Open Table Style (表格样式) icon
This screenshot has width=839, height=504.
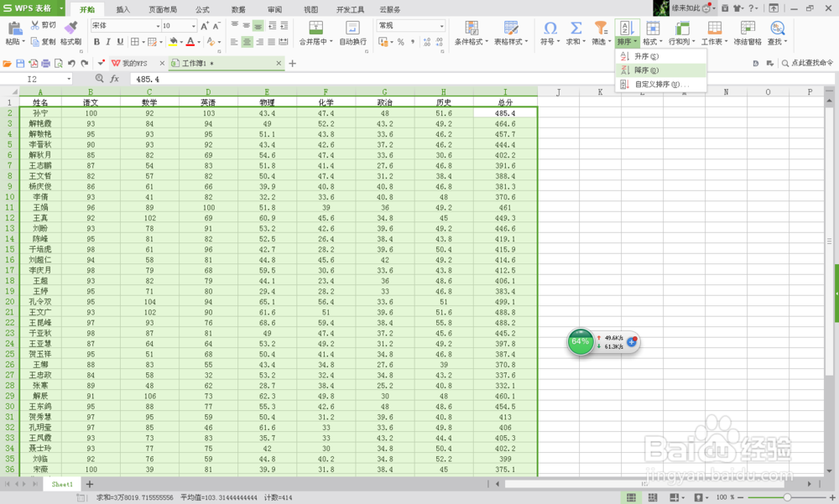510,28
